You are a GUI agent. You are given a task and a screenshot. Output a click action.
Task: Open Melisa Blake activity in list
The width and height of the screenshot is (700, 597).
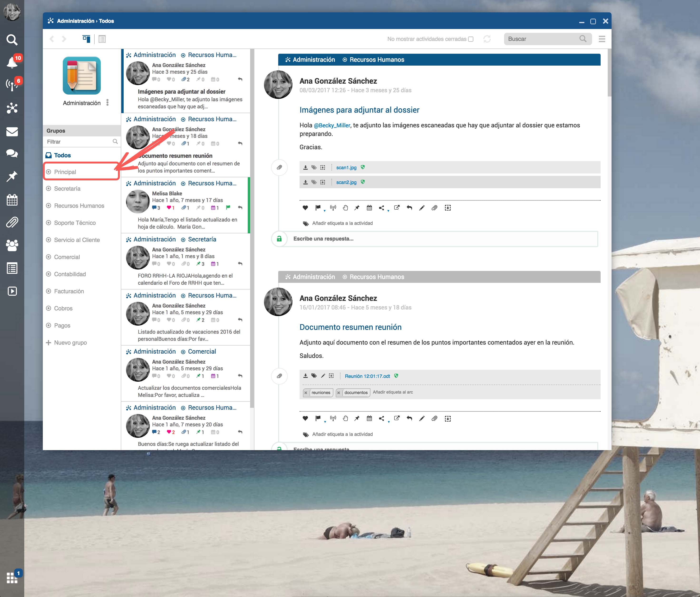185,206
